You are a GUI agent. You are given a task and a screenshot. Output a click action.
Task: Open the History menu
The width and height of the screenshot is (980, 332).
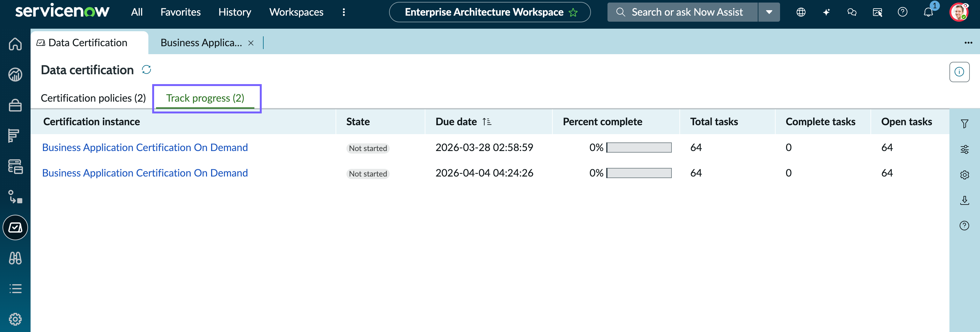[235, 12]
